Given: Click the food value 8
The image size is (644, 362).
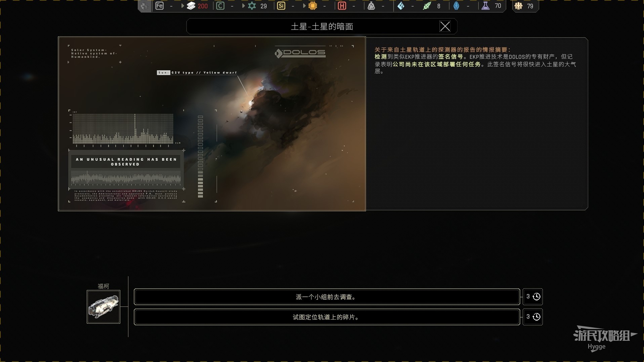Looking at the screenshot, I should click(x=439, y=6).
